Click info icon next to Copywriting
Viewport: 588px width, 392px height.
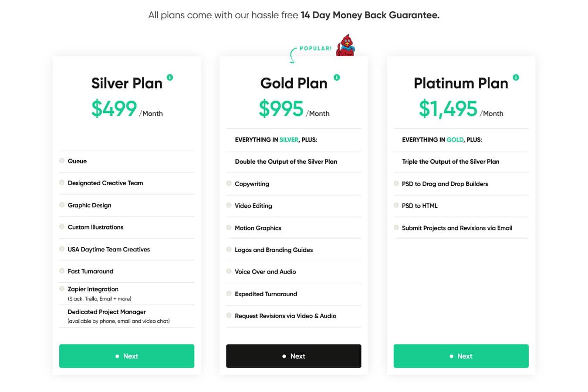pyautogui.click(x=229, y=183)
